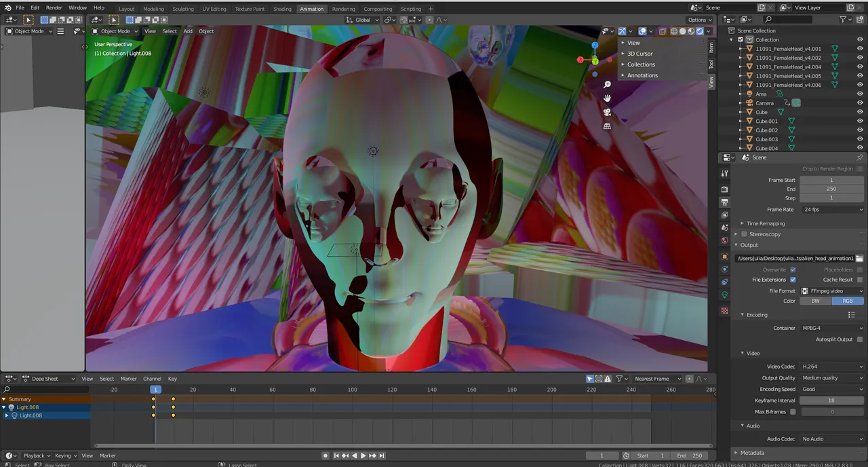Select rendered viewport shading mode

point(700,31)
